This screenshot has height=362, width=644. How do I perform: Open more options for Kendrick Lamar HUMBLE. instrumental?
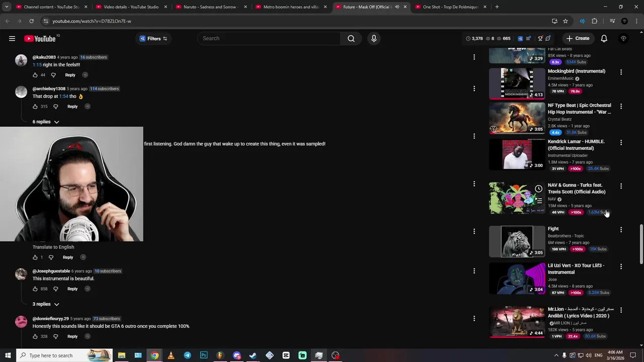click(x=621, y=143)
